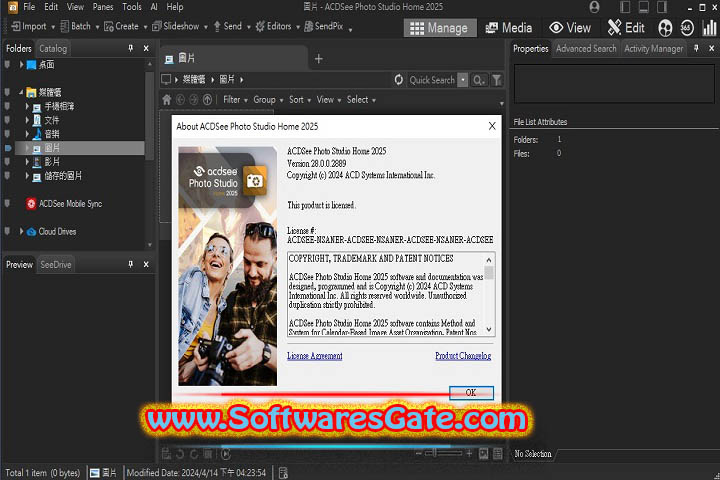Select ACDSee Mobile Sync item
Viewport: 720px width, 480px height.
pyautogui.click(x=64, y=204)
